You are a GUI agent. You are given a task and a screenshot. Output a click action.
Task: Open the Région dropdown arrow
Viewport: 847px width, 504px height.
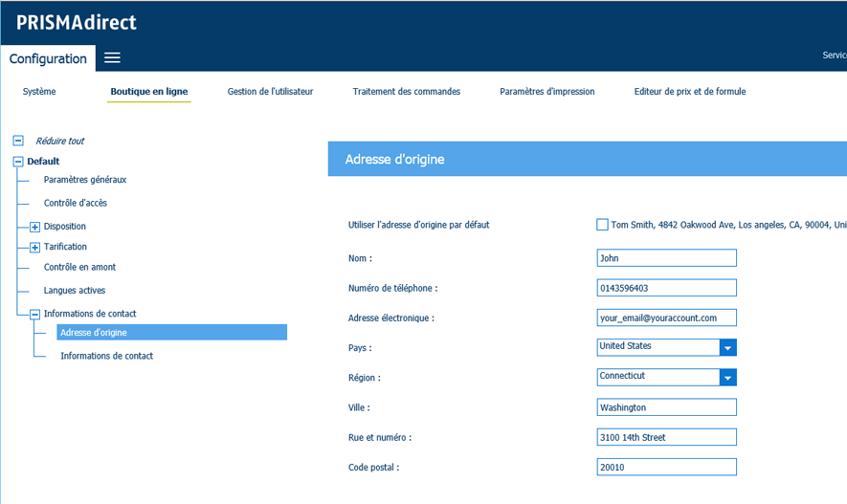(x=728, y=377)
